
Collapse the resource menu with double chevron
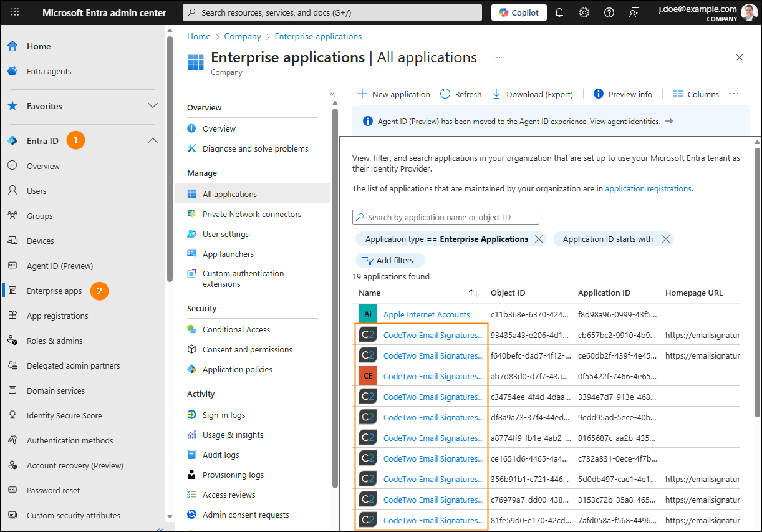332,94
